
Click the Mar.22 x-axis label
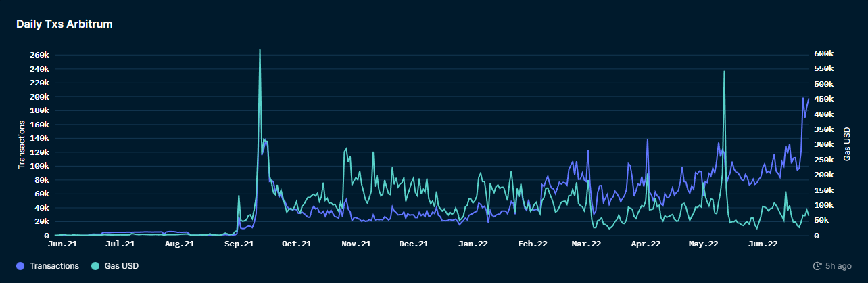coord(586,244)
